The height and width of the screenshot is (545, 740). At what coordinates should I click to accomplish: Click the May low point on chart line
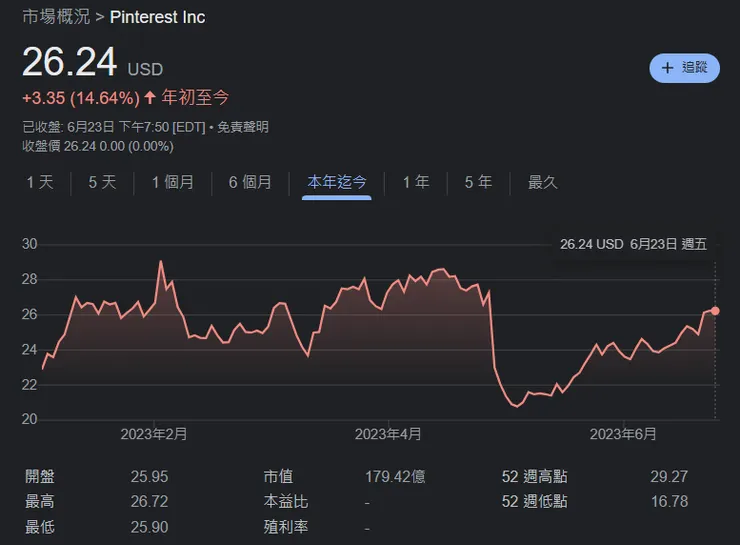(517, 406)
